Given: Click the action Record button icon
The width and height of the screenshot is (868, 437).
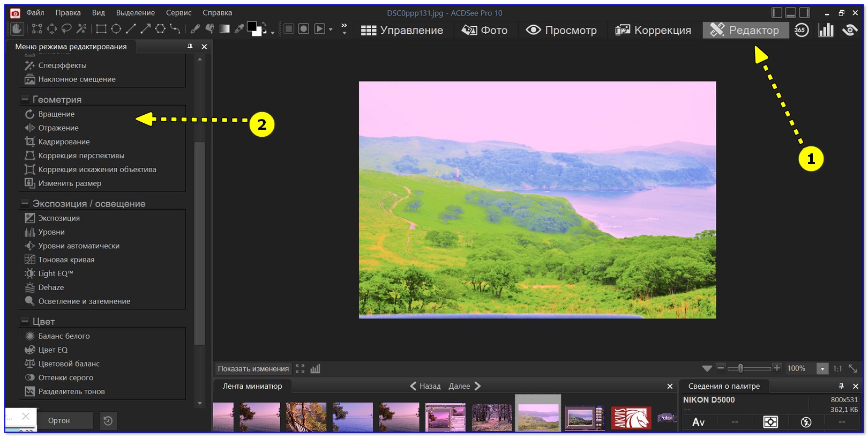Looking at the screenshot, I should point(304,29).
